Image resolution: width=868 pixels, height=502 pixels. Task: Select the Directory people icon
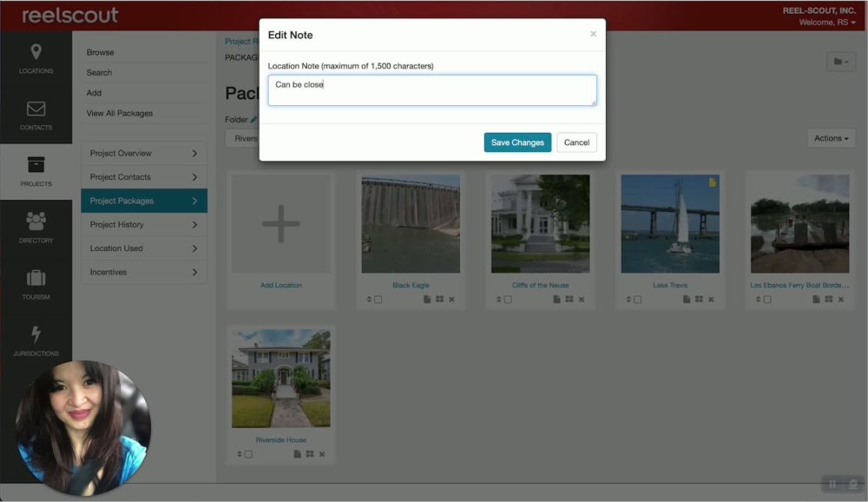click(x=36, y=221)
